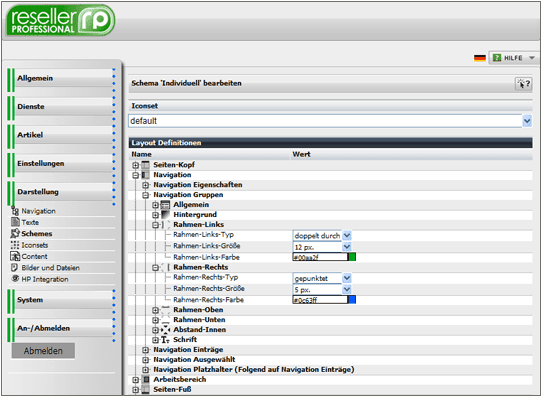The width and height of the screenshot is (542, 397).
Task: Click the Abmelden button
Action: click(43, 351)
